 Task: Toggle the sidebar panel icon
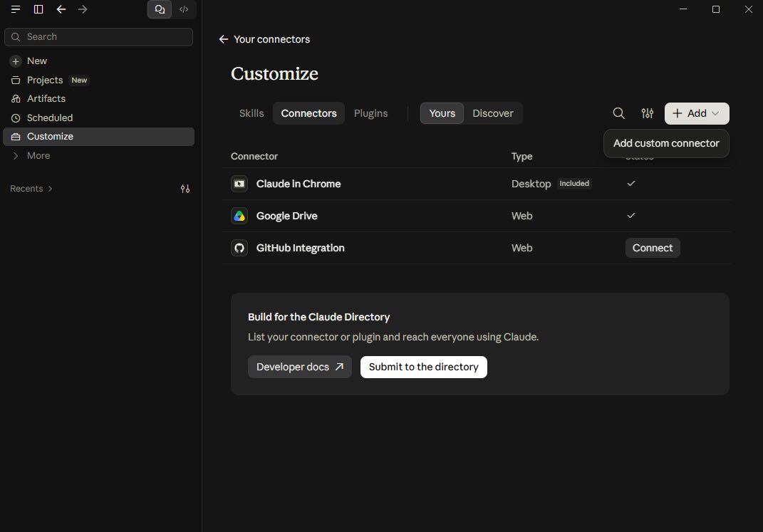38,9
